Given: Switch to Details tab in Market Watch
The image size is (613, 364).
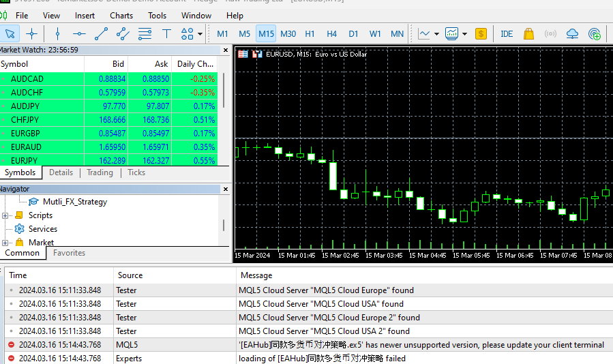Looking at the screenshot, I should pyautogui.click(x=61, y=172).
